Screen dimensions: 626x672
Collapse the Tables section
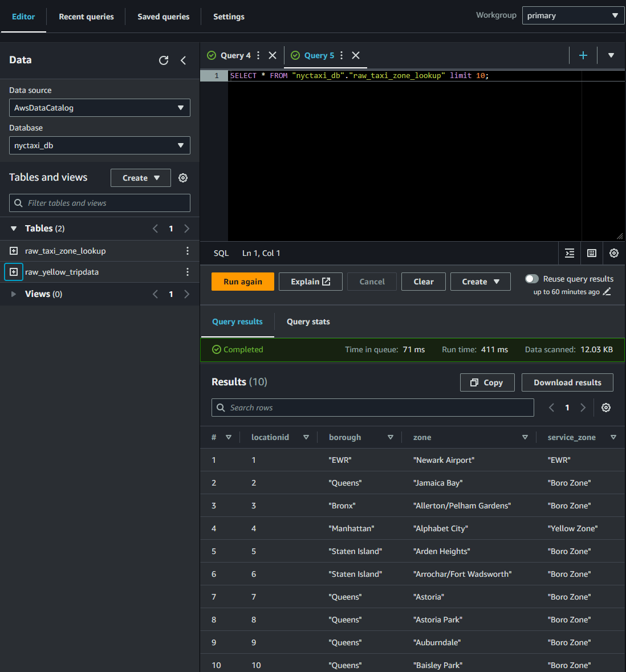14,229
